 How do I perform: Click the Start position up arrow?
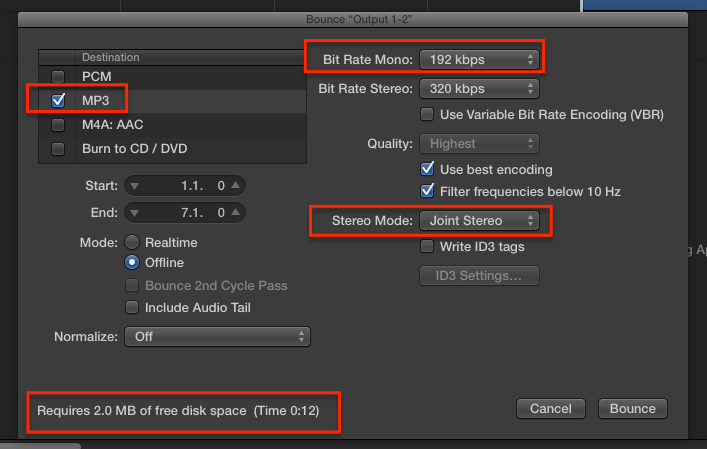(234, 186)
